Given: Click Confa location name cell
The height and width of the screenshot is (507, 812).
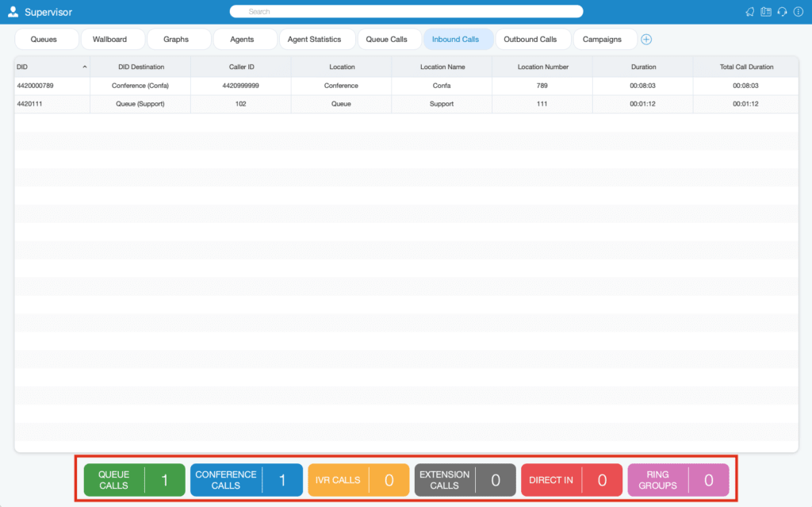Looking at the screenshot, I should click(x=442, y=86).
